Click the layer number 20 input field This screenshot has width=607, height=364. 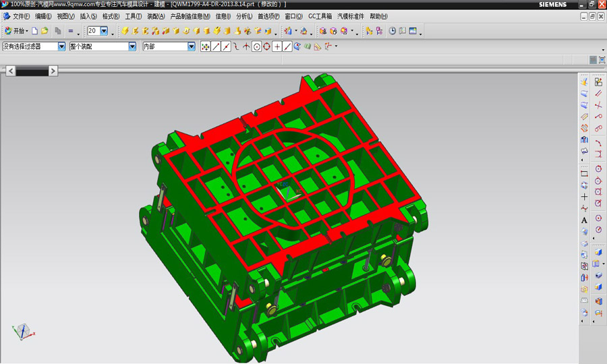click(93, 31)
